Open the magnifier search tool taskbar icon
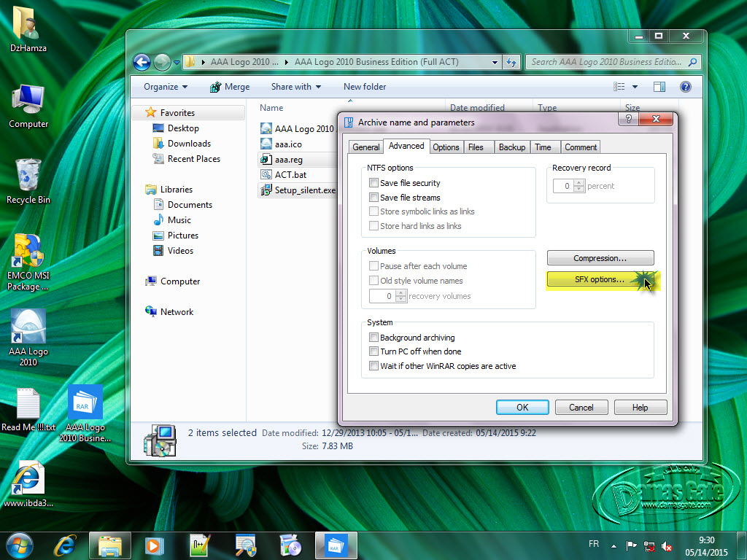 (x=247, y=545)
